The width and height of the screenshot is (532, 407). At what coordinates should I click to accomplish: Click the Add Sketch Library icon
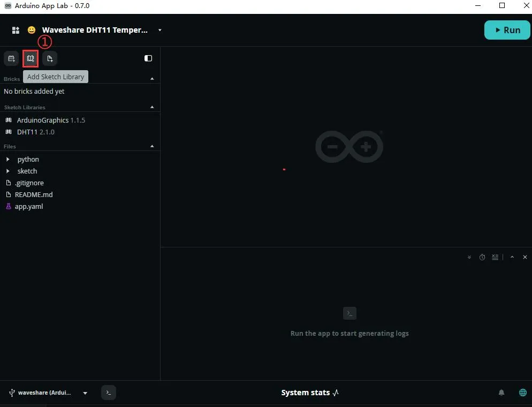click(x=31, y=58)
